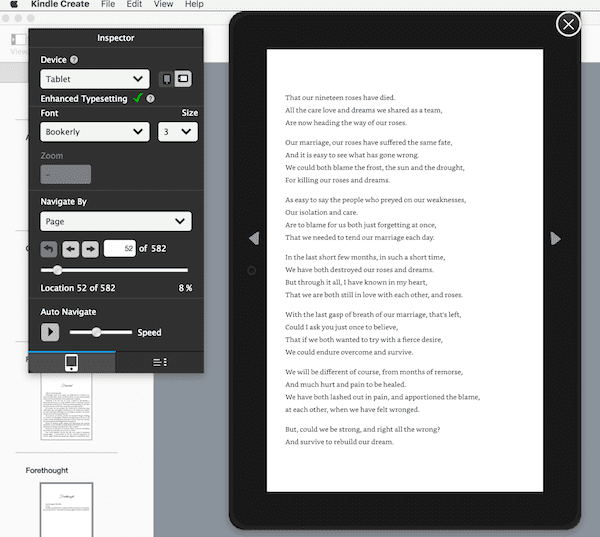
Task: Open the Device help question icon
Action: pos(74,60)
